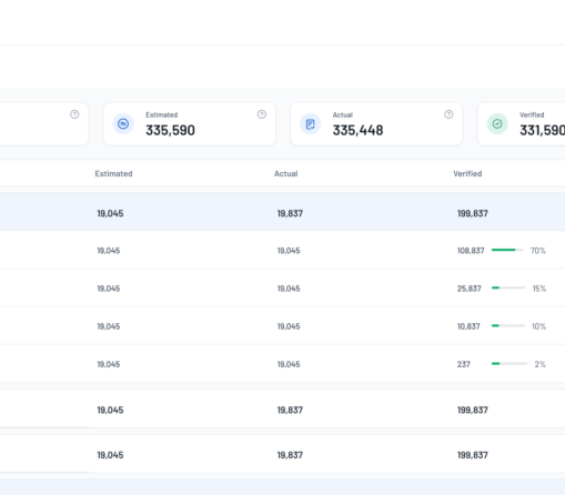565x495 pixels.
Task: Click the Actual card label text
Action: [x=343, y=115]
